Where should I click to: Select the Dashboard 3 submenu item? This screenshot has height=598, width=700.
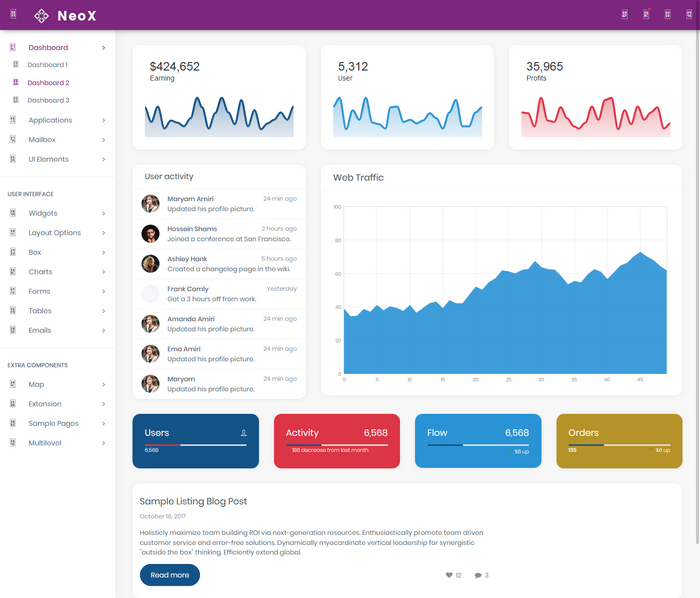pyautogui.click(x=48, y=100)
